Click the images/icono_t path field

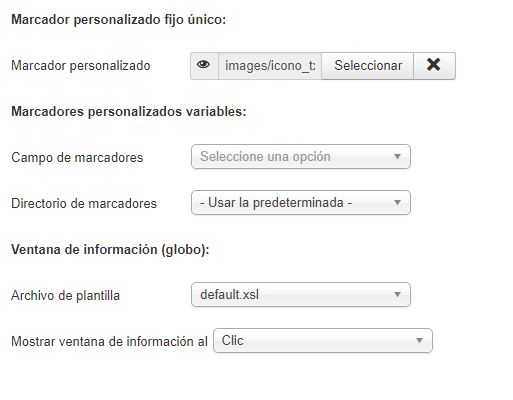[x=270, y=66]
